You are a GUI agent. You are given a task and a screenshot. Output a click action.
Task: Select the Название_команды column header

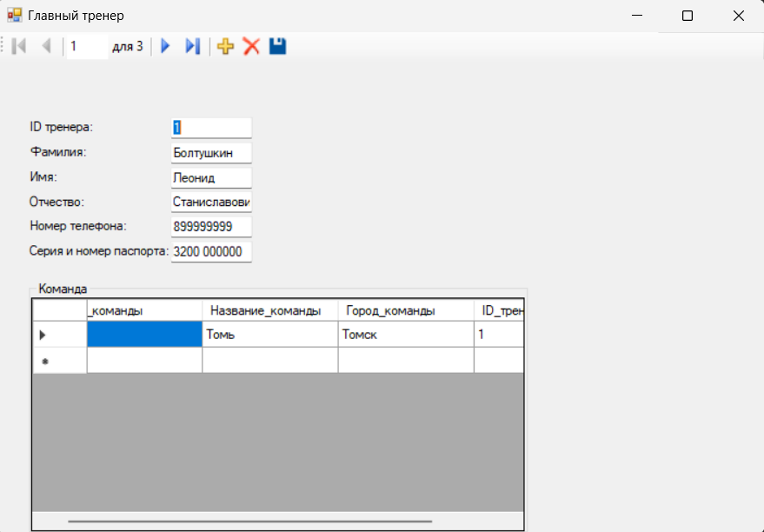click(x=270, y=310)
